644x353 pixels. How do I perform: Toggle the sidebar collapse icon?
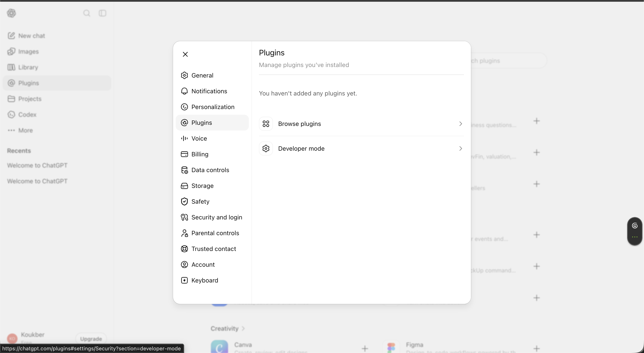(x=103, y=13)
